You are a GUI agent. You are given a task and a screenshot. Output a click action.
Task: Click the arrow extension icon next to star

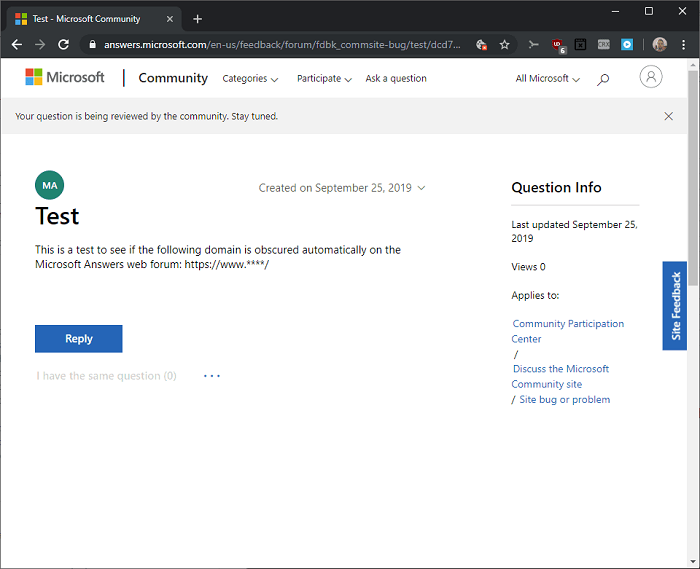[x=533, y=45]
